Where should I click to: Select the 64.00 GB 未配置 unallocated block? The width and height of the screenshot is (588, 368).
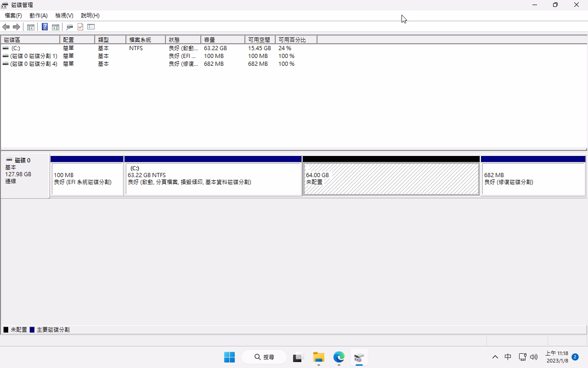[x=391, y=176]
